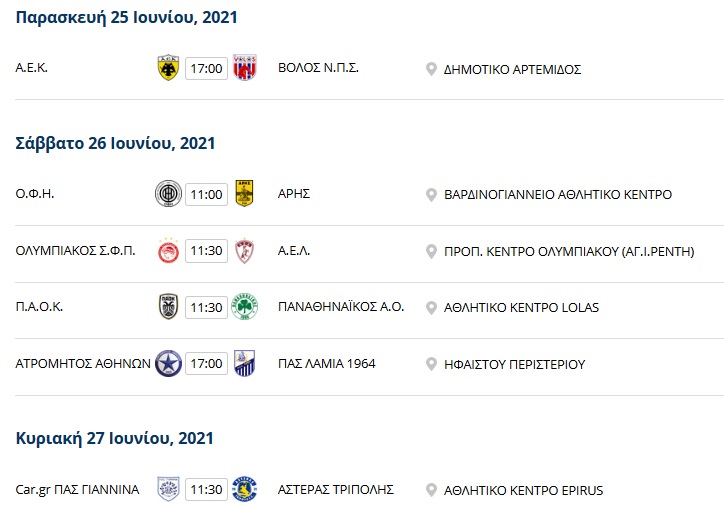The height and width of the screenshot is (509, 724).
Task: Click the Volos N.P.S. team crest
Action: coord(245,68)
